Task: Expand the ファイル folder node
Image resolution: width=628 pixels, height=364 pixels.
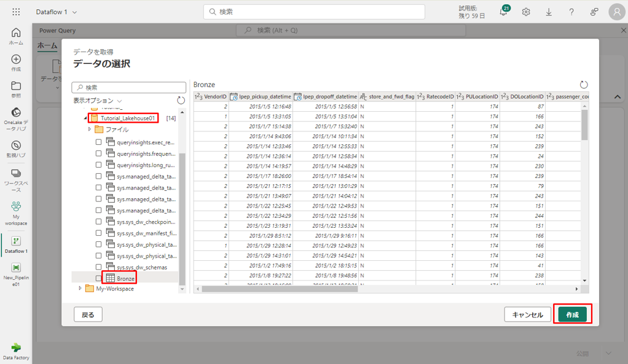Action: 89,130
